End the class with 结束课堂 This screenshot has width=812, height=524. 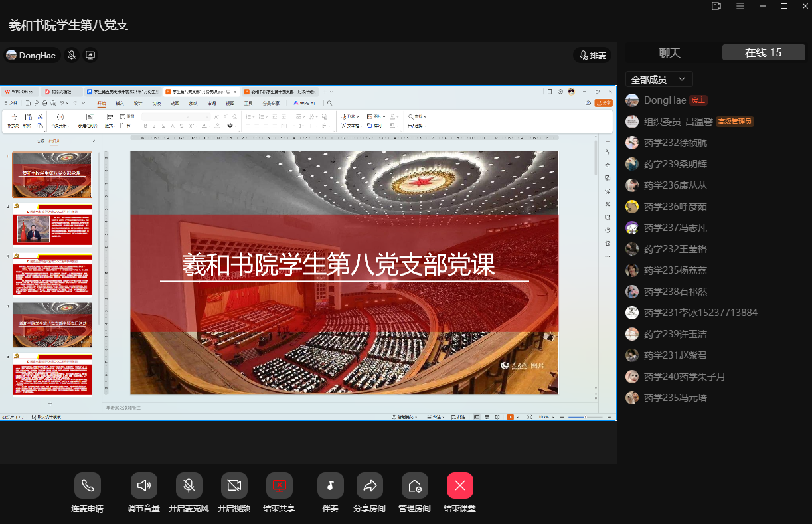coord(459,485)
